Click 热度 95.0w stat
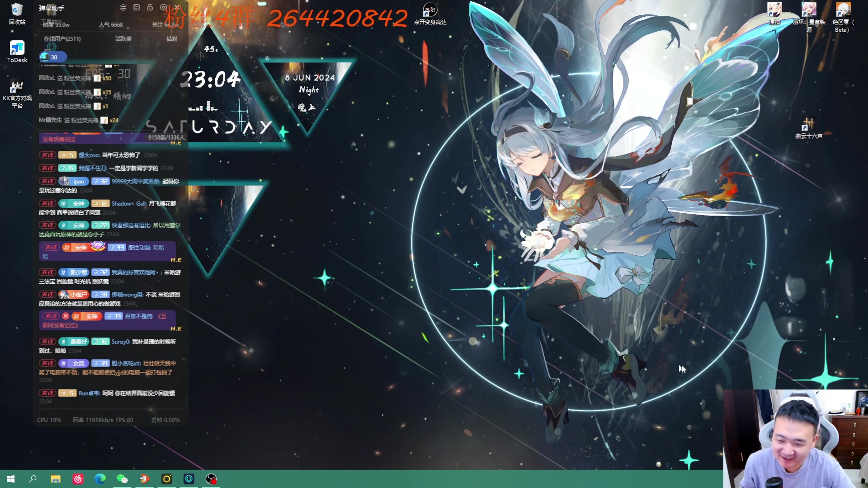 pyautogui.click(x=56, y=25)
